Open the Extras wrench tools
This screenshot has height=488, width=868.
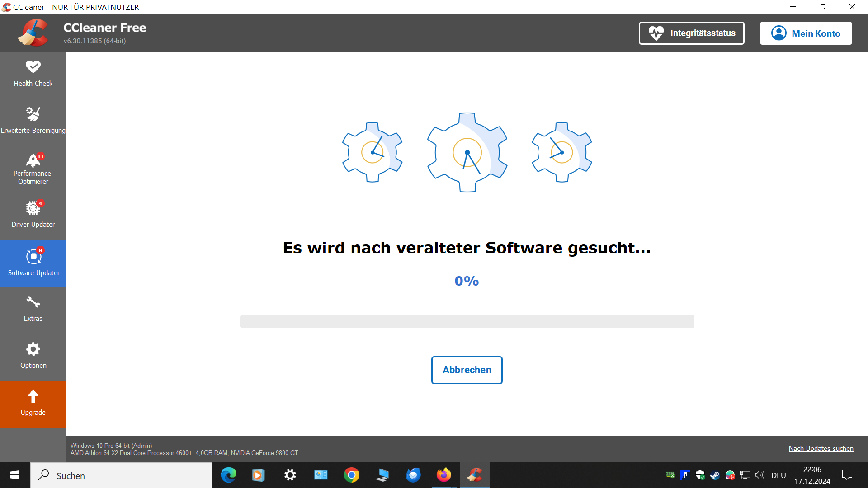click(33, 310)
